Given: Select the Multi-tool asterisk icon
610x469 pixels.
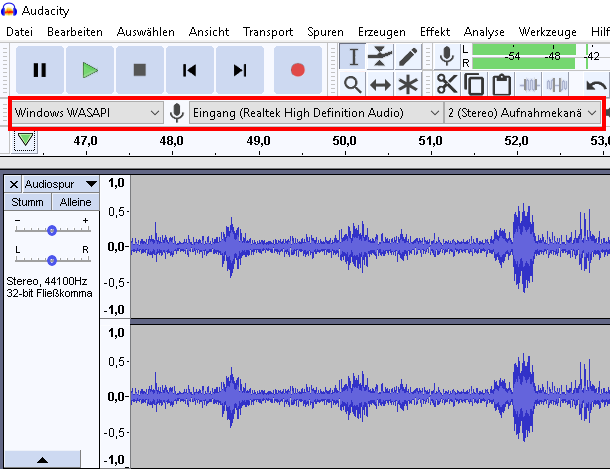Looking at the screenshot, I should (x=407, y=84).
